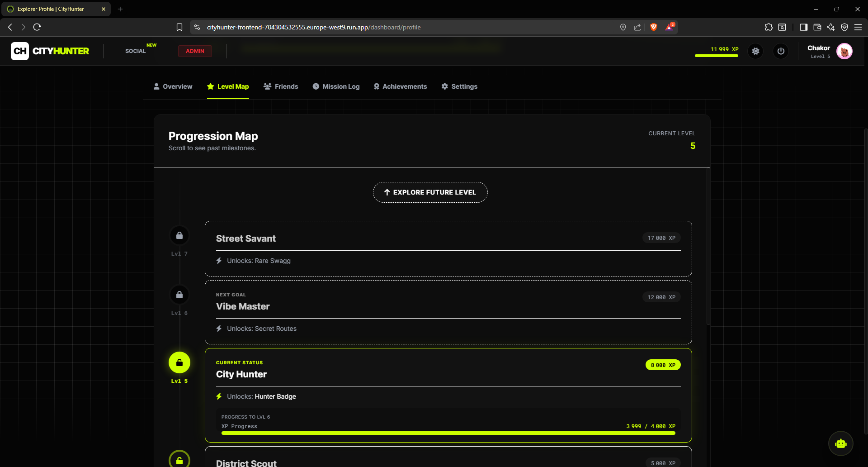Click the 12 000 XP badge

[x=661, y=297]
